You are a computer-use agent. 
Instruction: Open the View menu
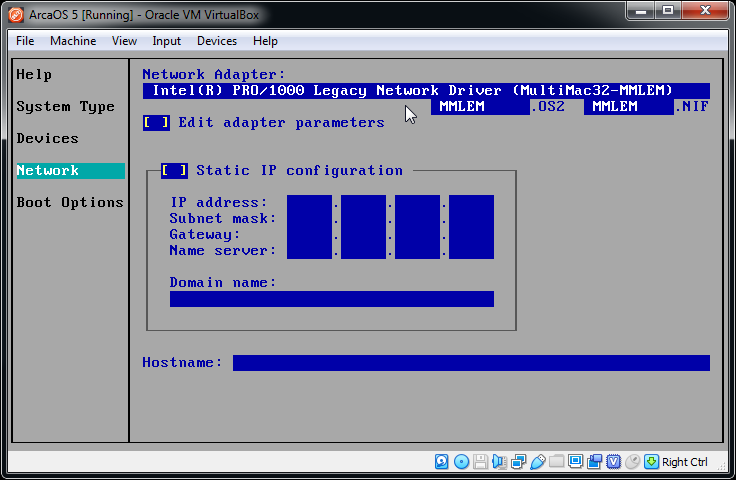click(124, 41)
